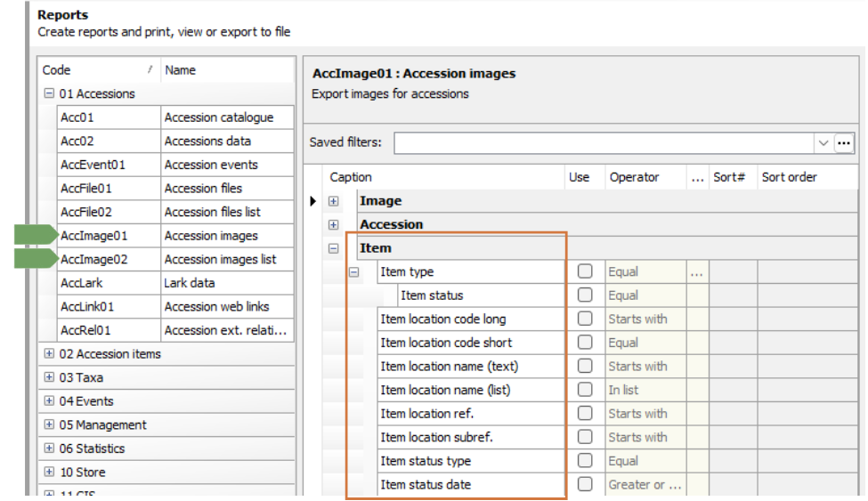
Task: Select the AccEvent01 report code
Action: pos(109,165)
